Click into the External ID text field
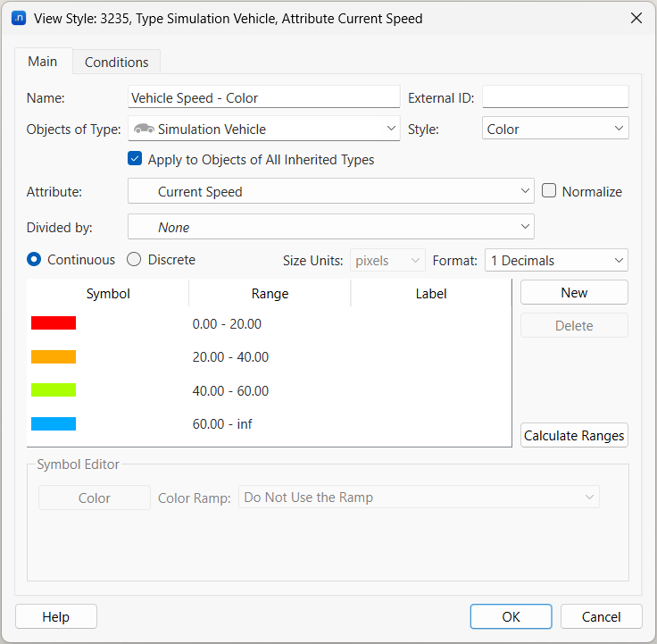 tap(555, 97)
